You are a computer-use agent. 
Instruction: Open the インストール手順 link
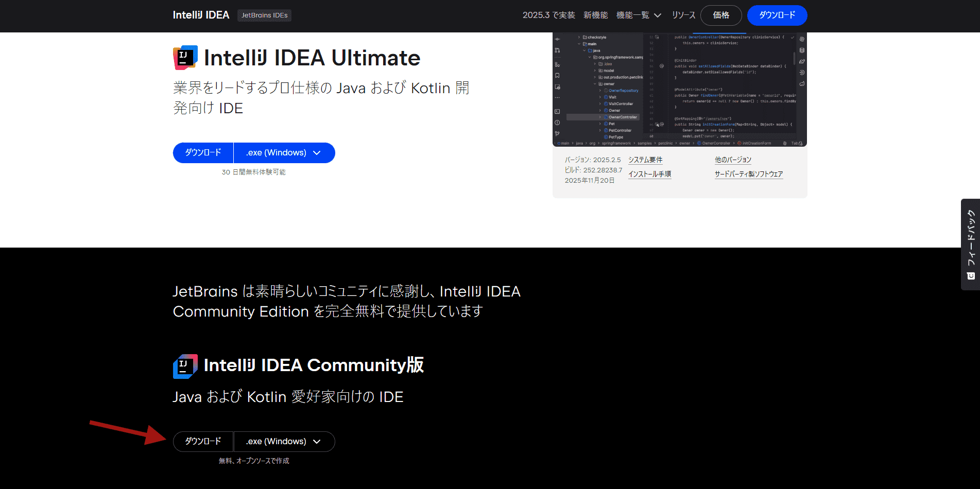point(649,174)
